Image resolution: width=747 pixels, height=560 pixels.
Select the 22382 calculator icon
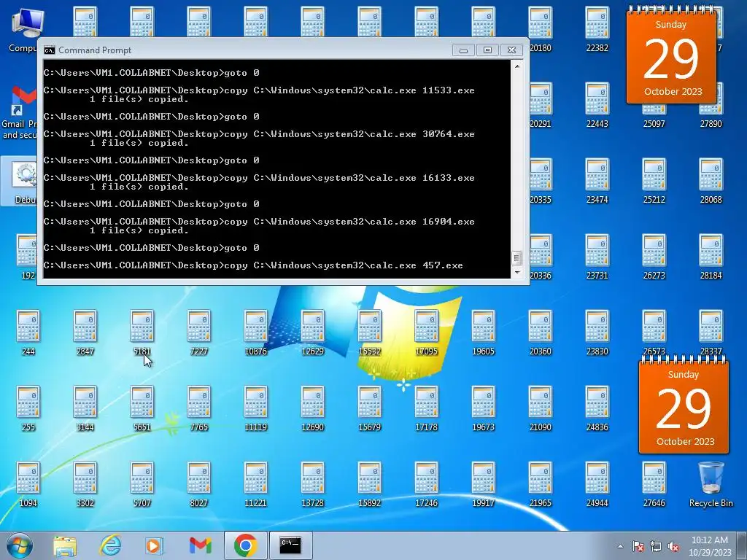pyautogui.click(x=597, y=29)
